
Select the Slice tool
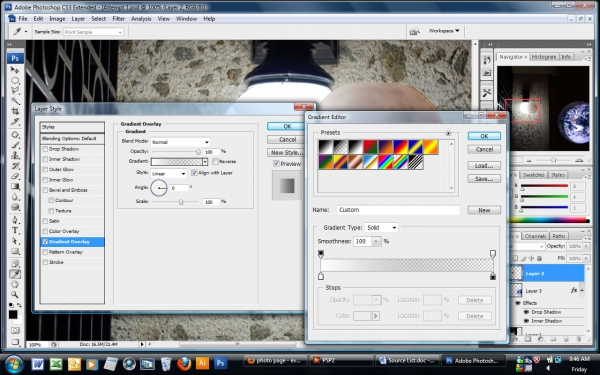point(15,121)
